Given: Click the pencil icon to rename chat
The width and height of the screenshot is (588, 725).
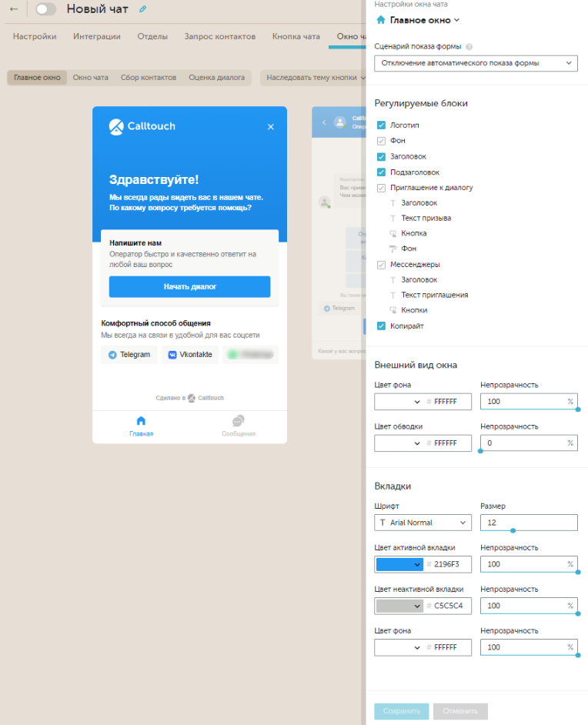Looking at the screenshot, I should [142, 9].
